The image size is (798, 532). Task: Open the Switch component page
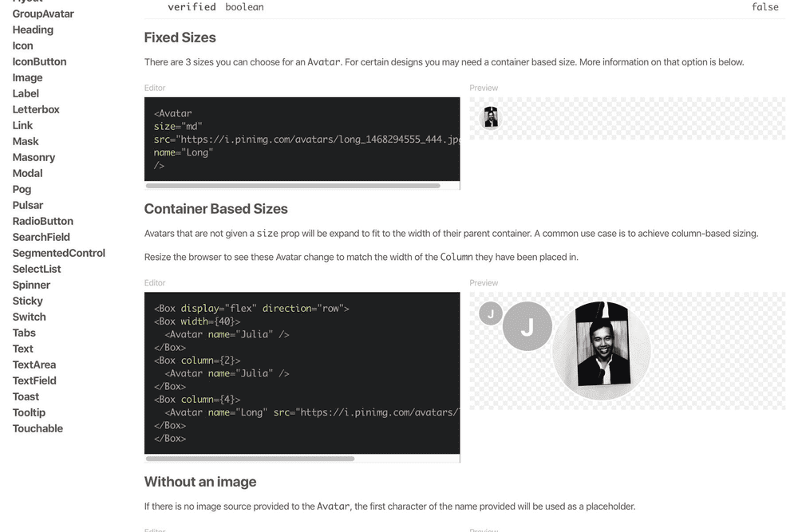(x=30, y=317)
